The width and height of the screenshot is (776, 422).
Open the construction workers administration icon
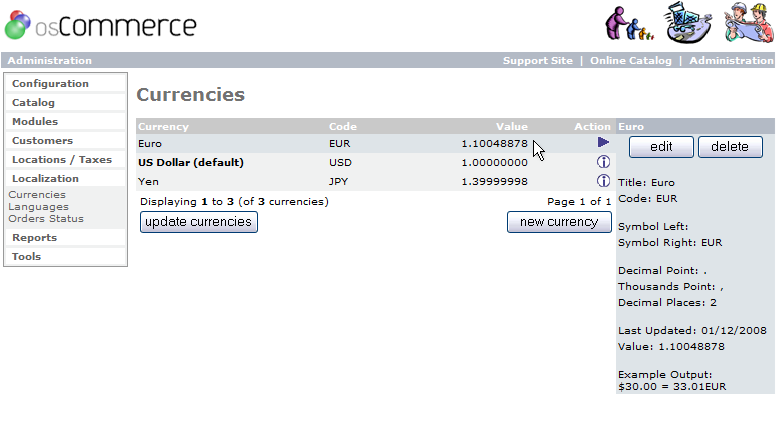(749, 23)
